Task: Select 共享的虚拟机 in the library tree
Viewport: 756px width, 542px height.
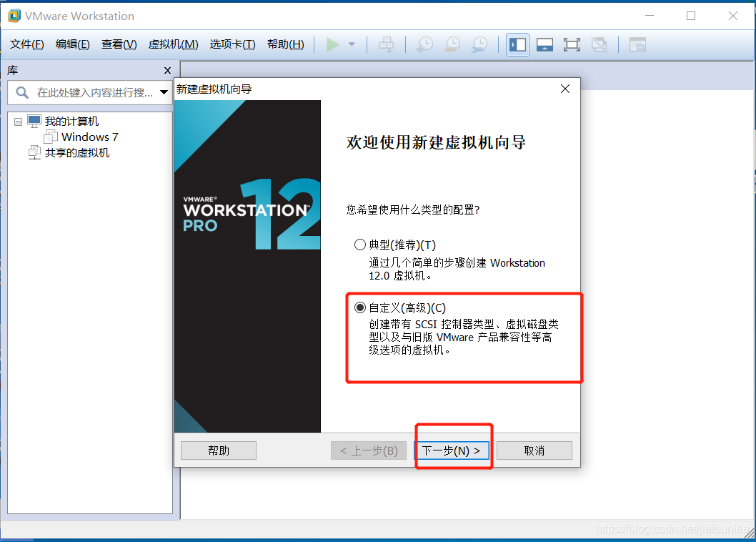Action: coord(77,152)
